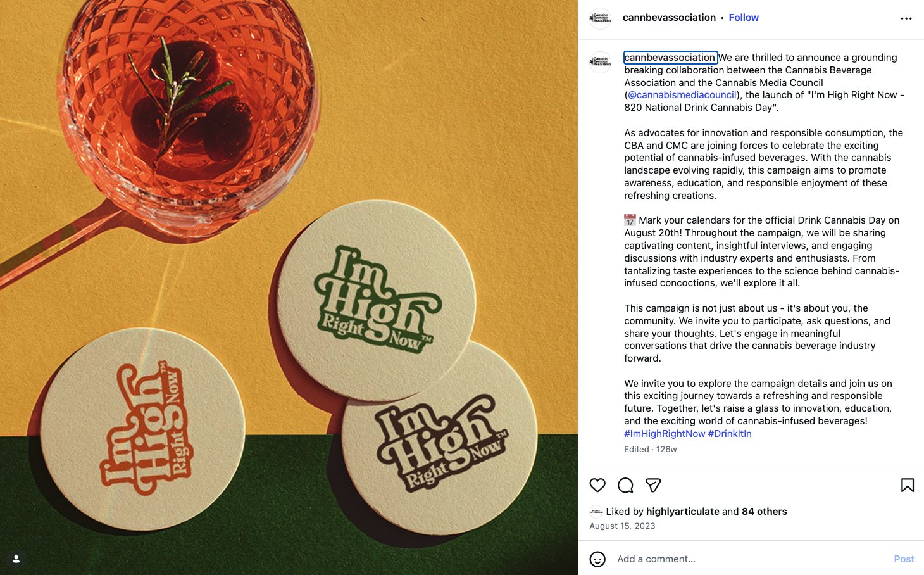Share post via paper plane icon
Viewport: 924px width, 575px height.
coord(653,485)
